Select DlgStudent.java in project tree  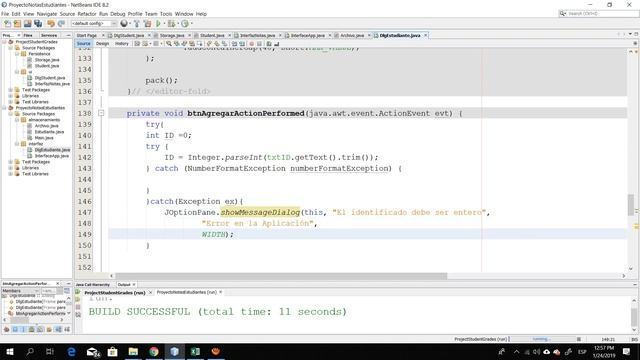[50, 78]
